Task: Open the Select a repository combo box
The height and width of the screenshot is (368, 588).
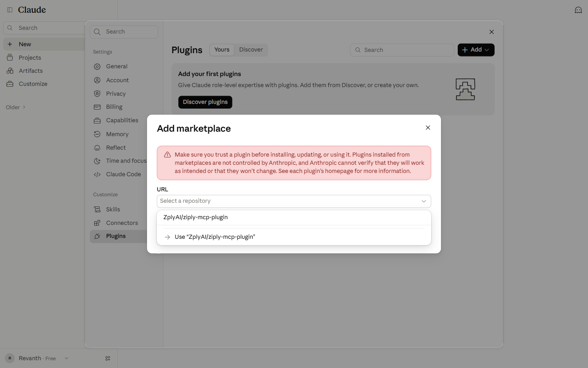Action: pos(294,201)
